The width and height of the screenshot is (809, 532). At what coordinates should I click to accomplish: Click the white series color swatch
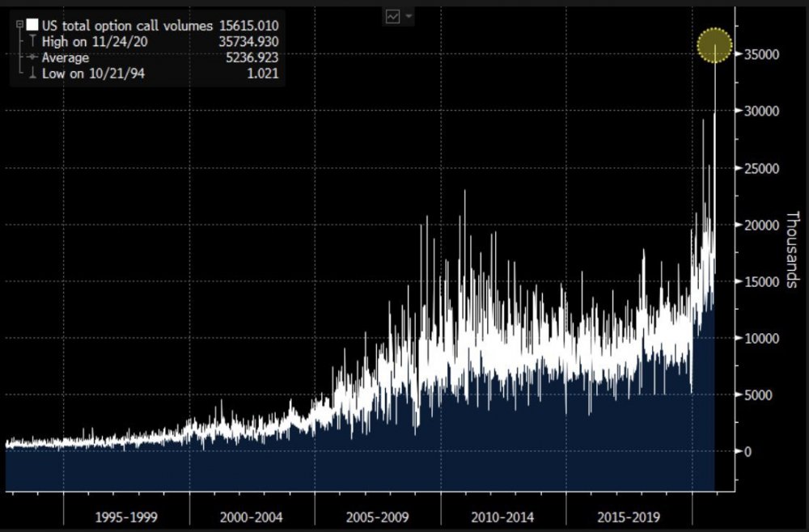tap(32, 25)
